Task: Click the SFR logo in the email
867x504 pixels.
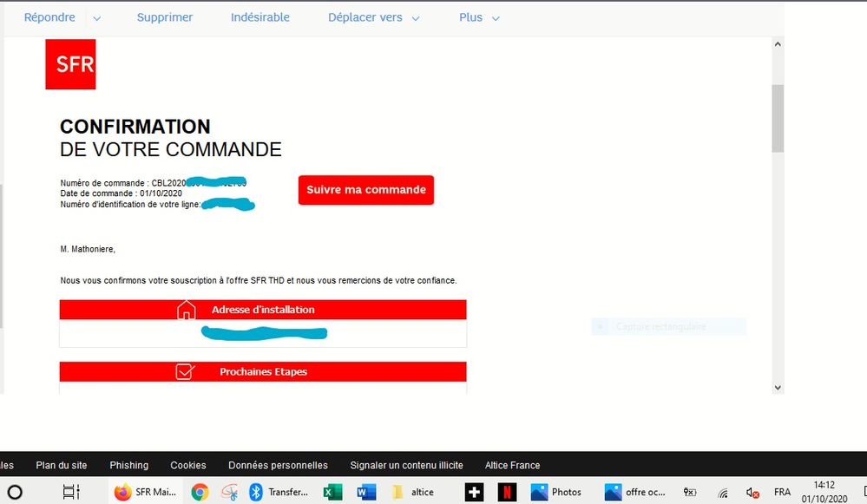Action: 70,64
